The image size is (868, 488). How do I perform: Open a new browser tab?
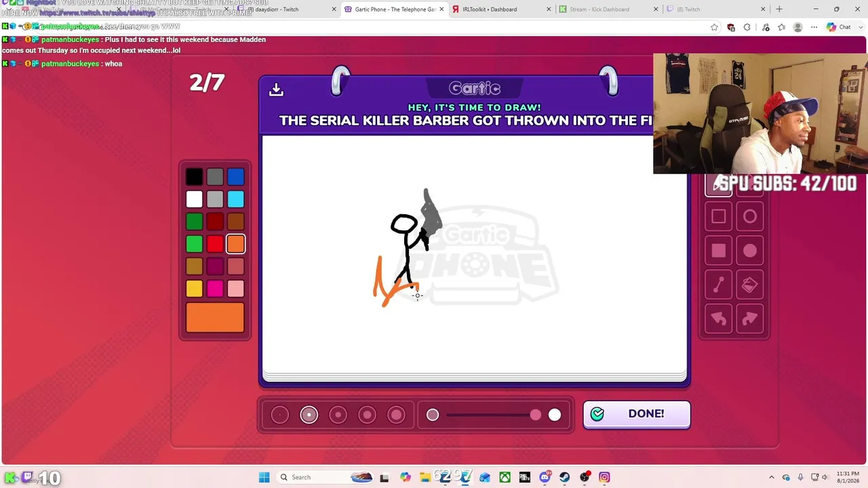tap(779, 9)
